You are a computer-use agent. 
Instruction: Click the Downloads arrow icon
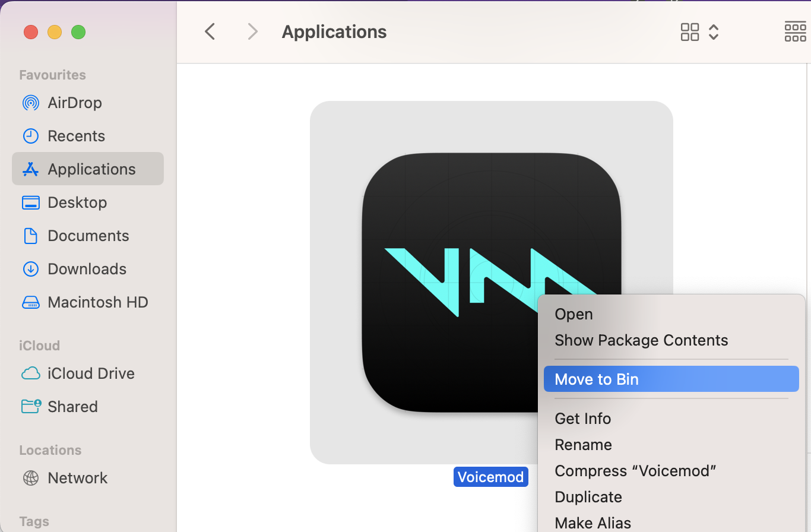(30, 269)
